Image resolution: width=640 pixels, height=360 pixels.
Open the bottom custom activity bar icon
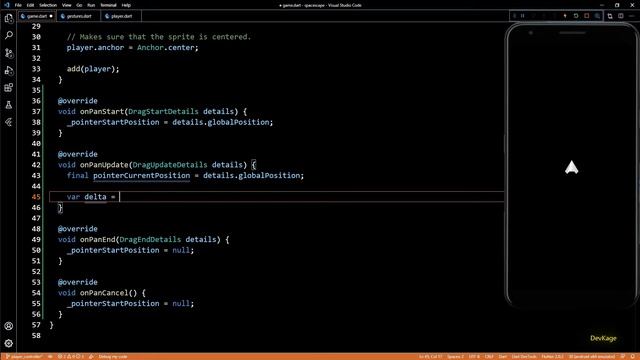[9, 122]
